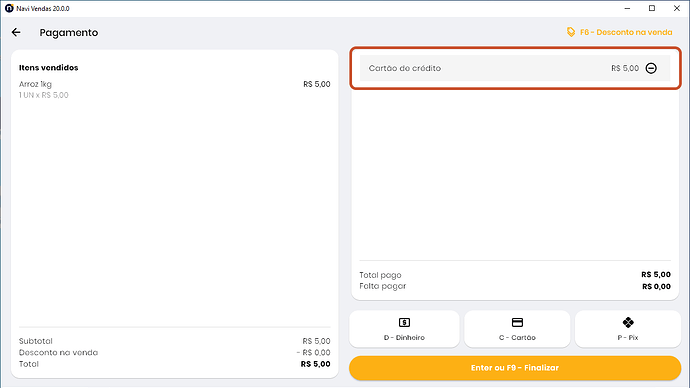Click the Pagamento page title

69,33
